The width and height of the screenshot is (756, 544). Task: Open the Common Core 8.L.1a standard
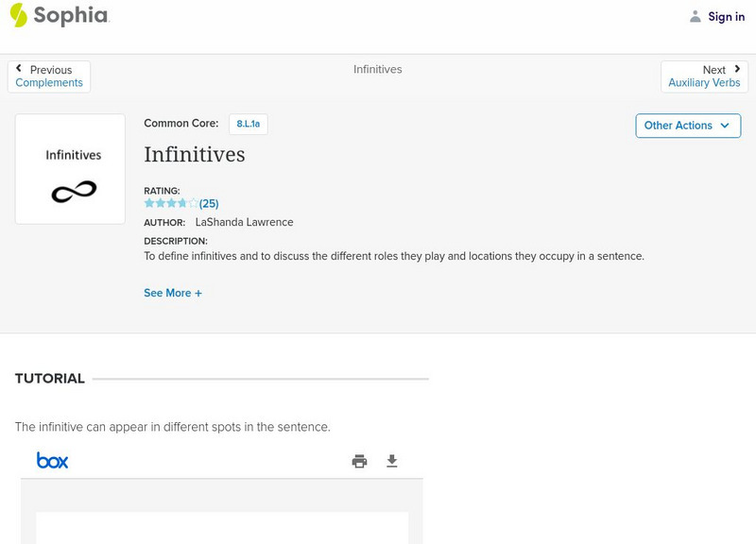click(247, 124)
